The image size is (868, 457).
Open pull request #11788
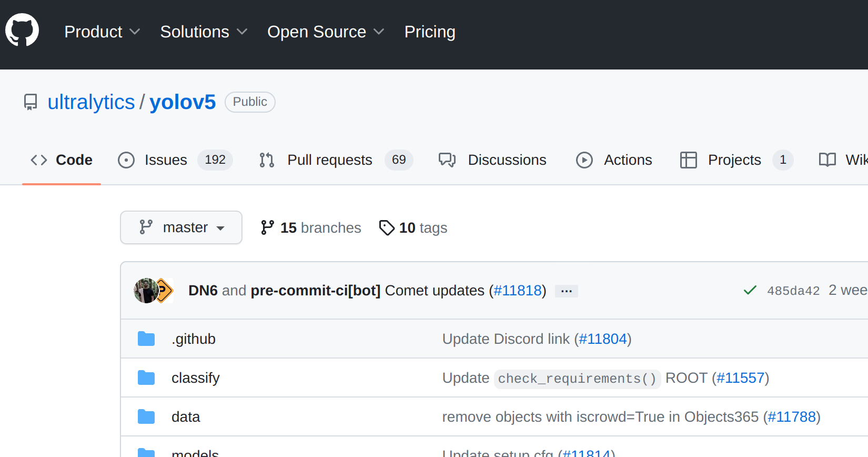click(x=792, y=417)
